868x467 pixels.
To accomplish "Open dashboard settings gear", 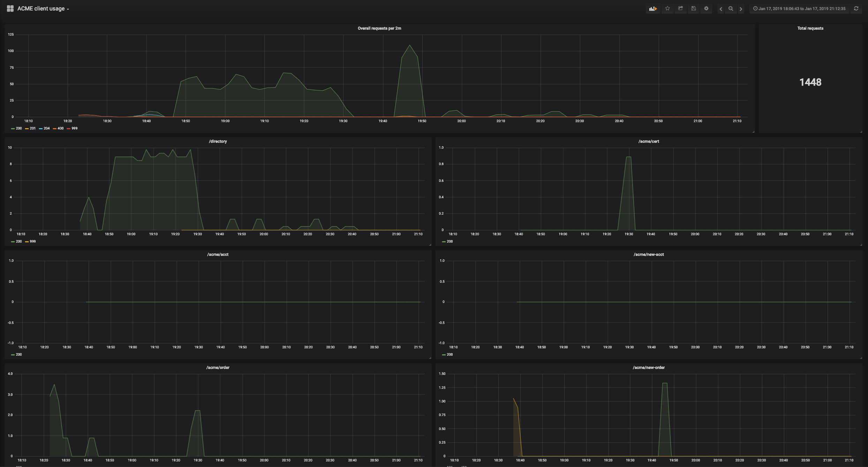I will [706, 8].
